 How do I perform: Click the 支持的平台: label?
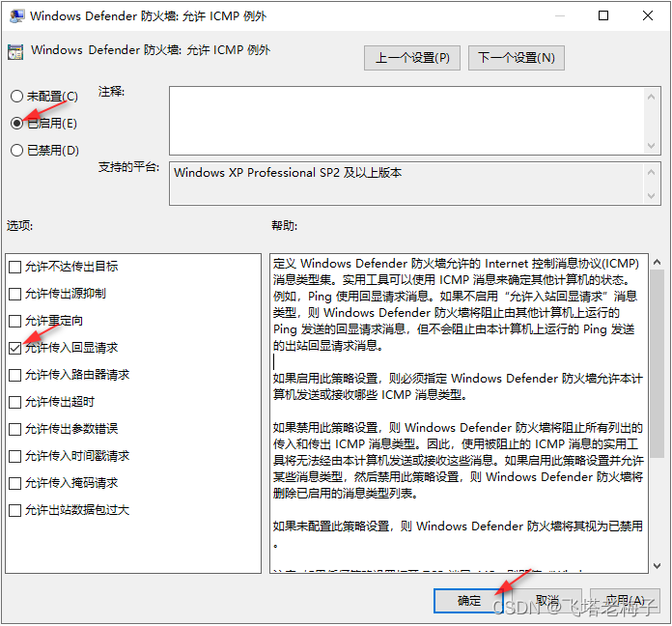pos(128,167)
